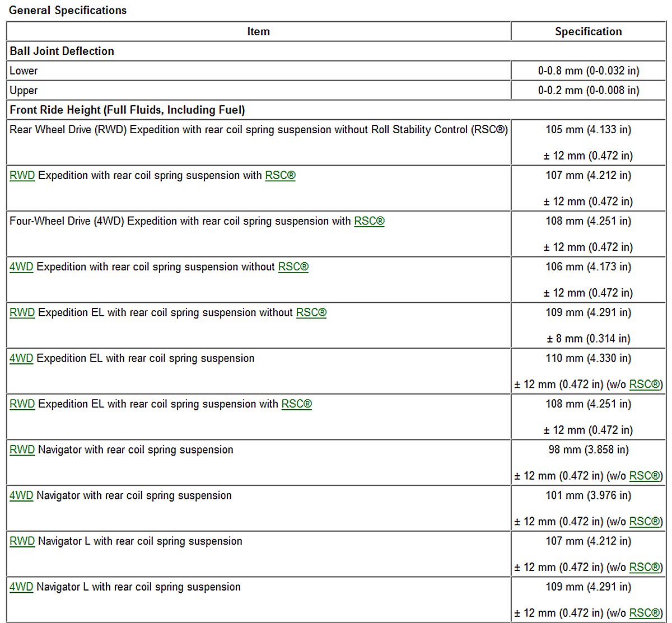This screenshot has width=672, height=623.
Task: Click the Ball Joint Deflection section heading
Action: pos(62,51)
